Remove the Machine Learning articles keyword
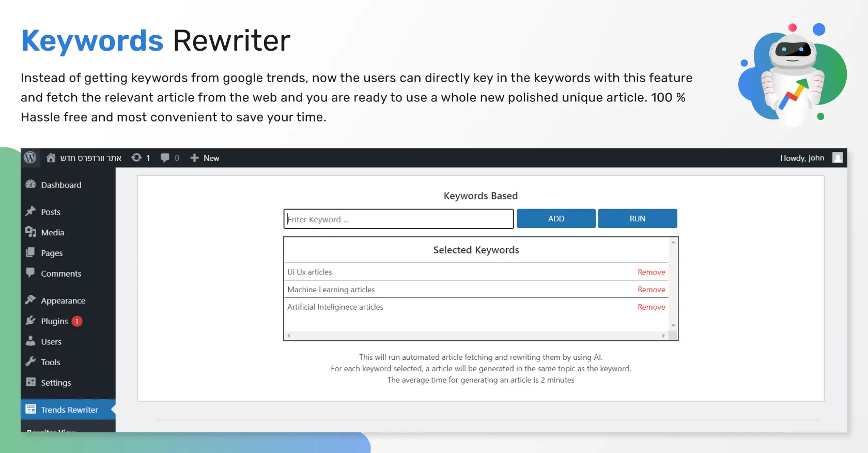The height and width of the screenshot is (453, 868). 651,290
